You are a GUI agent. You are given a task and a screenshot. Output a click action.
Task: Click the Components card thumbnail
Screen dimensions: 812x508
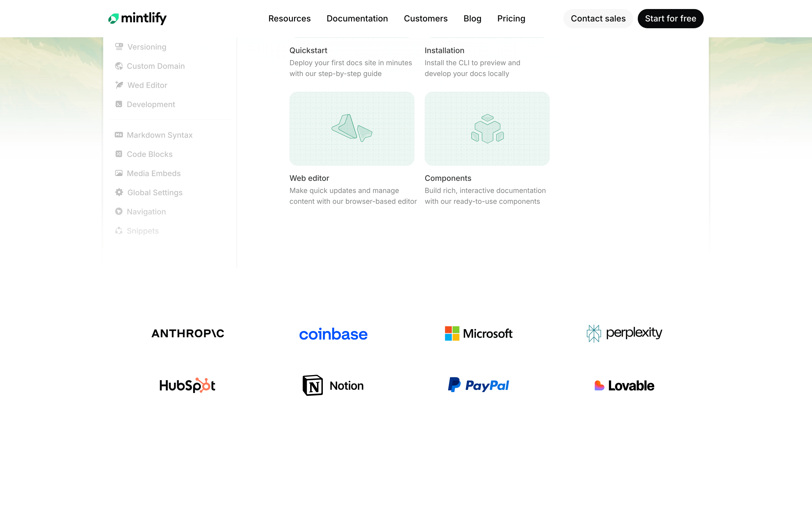[487, 129]
